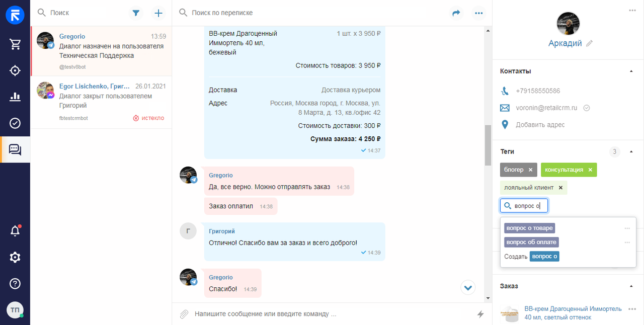This screenshot has width=644, height=325.
Task: Collapse the Заказ section
Action: click(631, 286)
